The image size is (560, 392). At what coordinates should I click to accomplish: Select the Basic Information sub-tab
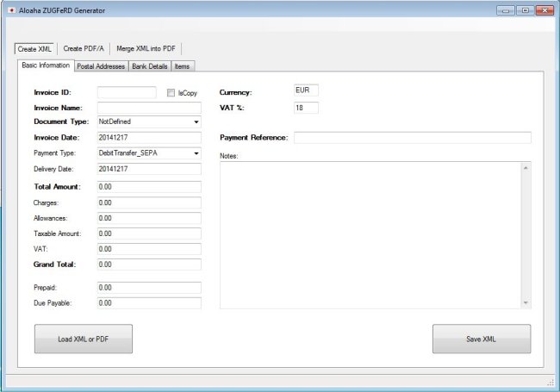pos(46,65)
